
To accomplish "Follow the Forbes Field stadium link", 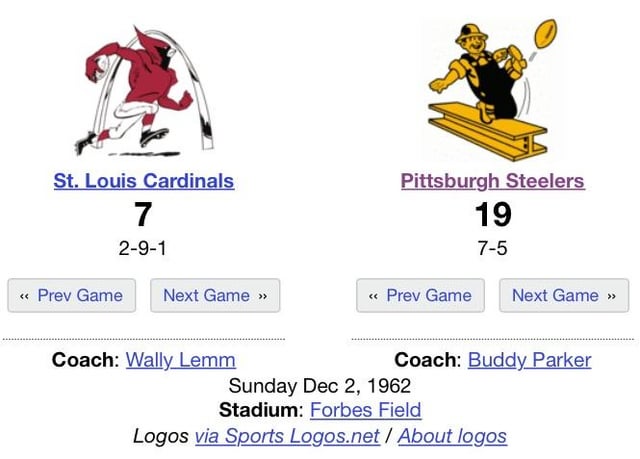I will click(365, 410).
